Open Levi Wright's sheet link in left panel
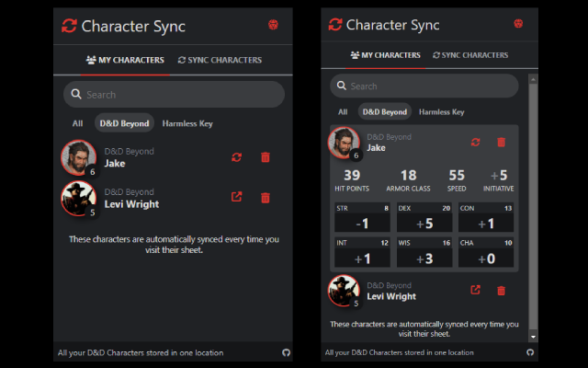This screenshot has height=368, width=588. pos(237,197)
